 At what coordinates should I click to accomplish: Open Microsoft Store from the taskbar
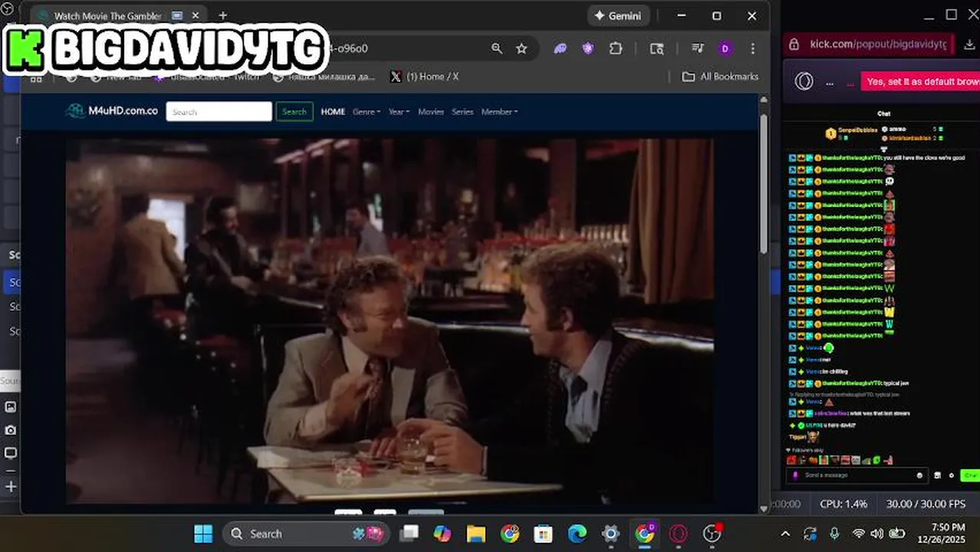(x=544, y=534)
